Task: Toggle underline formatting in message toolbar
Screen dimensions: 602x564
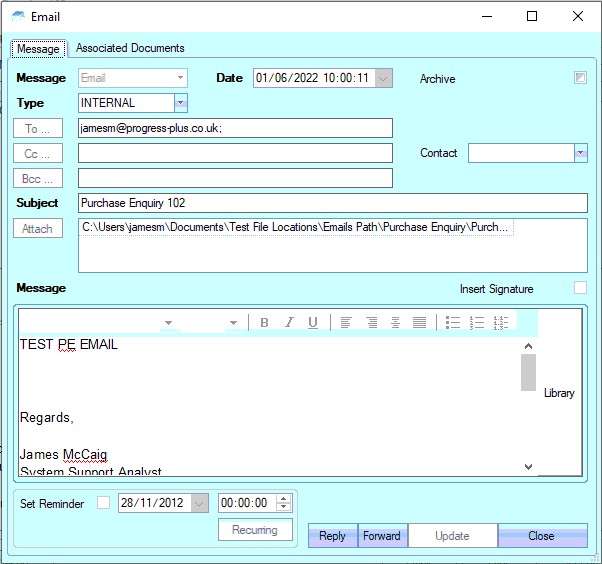Action: coord(313,322)
